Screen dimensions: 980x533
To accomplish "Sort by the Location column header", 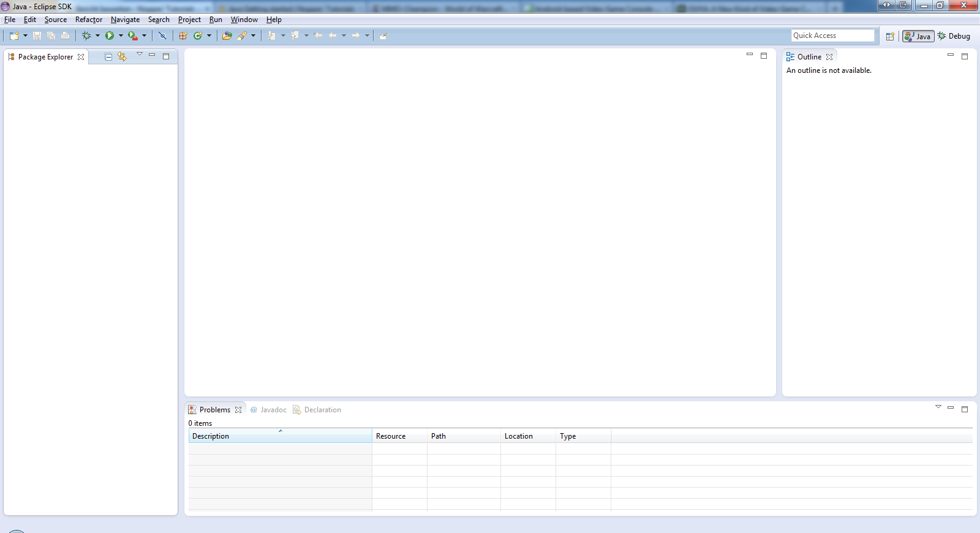I will click(x=528, y=436).
